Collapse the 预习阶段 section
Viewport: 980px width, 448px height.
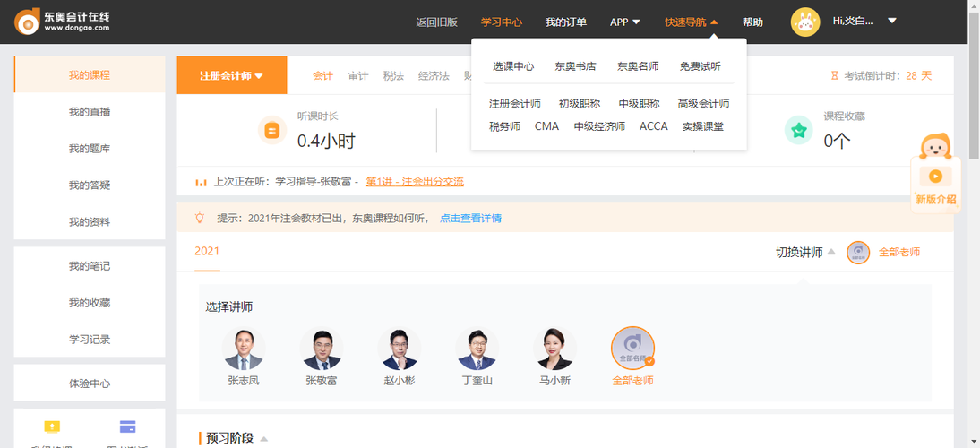click(264, 439)
